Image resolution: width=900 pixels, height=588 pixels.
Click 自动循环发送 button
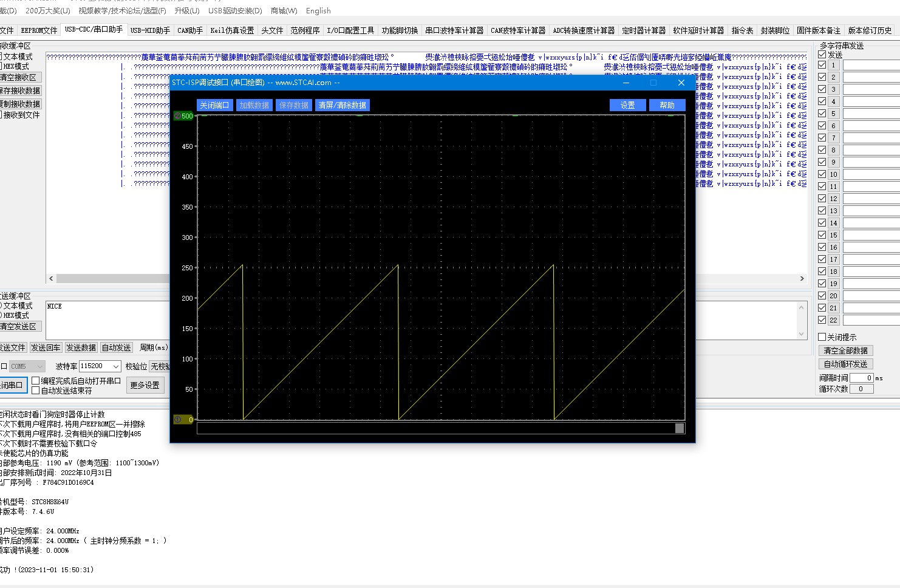click(x=845, y=364)
